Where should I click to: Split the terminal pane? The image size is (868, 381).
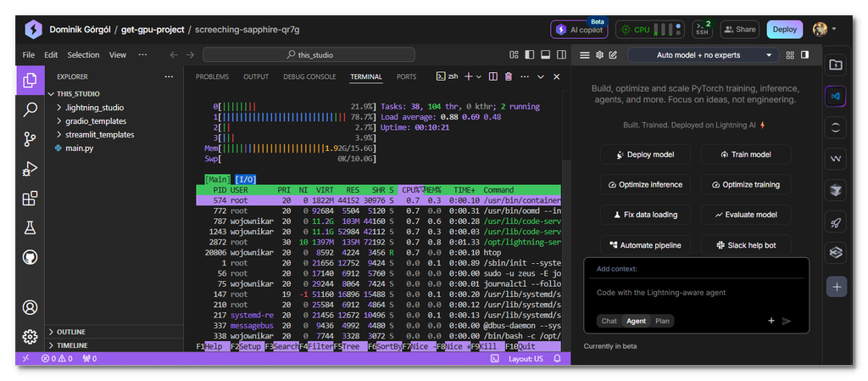493,76
